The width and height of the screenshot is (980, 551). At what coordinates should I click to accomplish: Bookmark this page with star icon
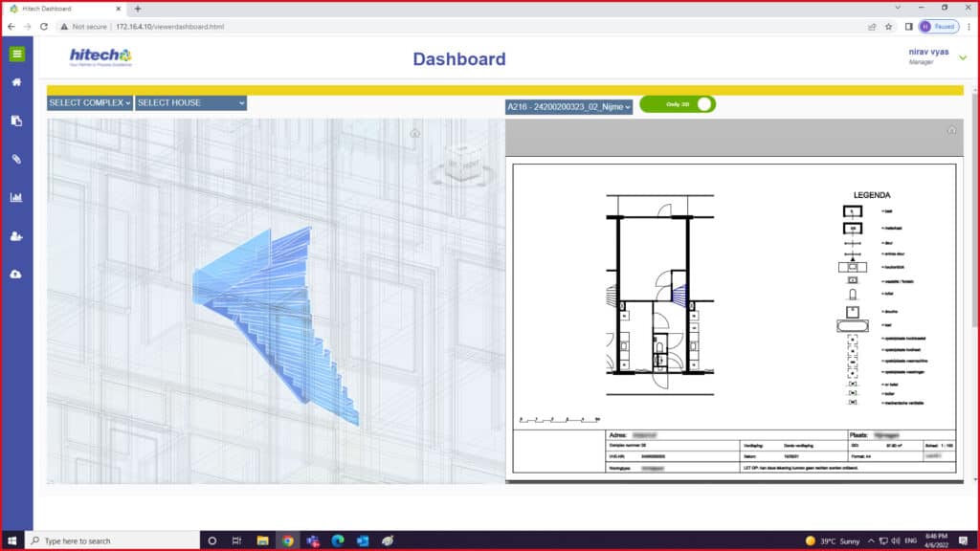point(889,27)
